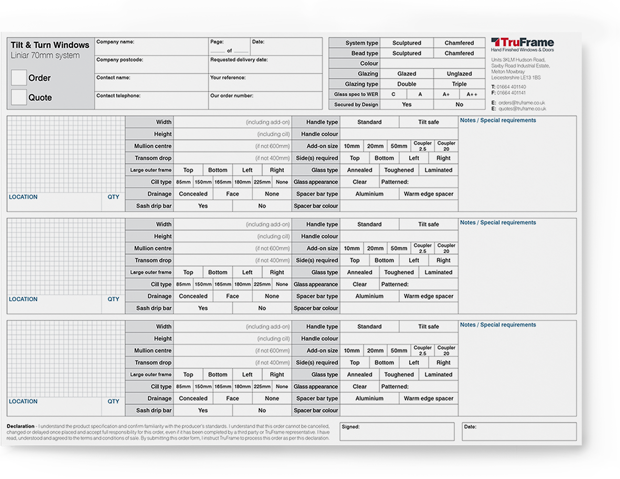Click the Width field in top window section

click(232, 122)
